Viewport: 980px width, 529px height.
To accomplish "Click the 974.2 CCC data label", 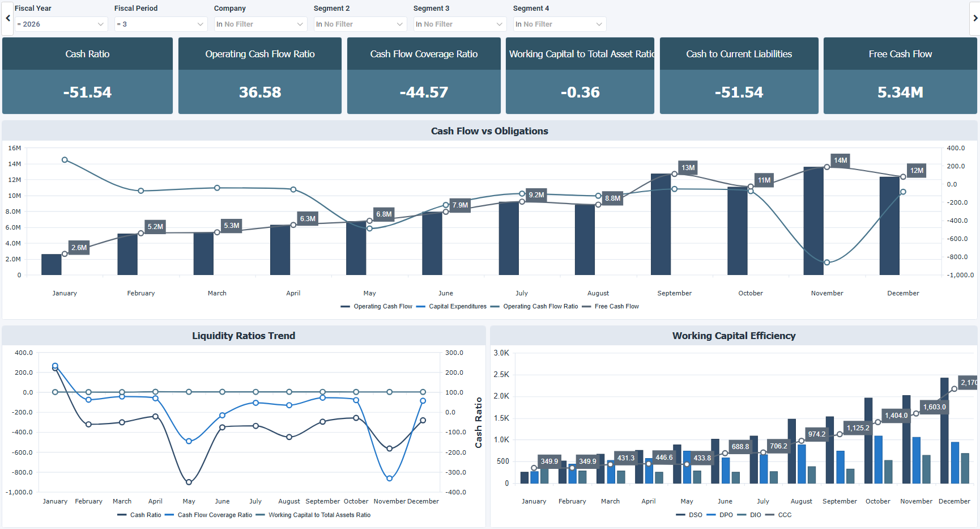I will coord(817,434).
